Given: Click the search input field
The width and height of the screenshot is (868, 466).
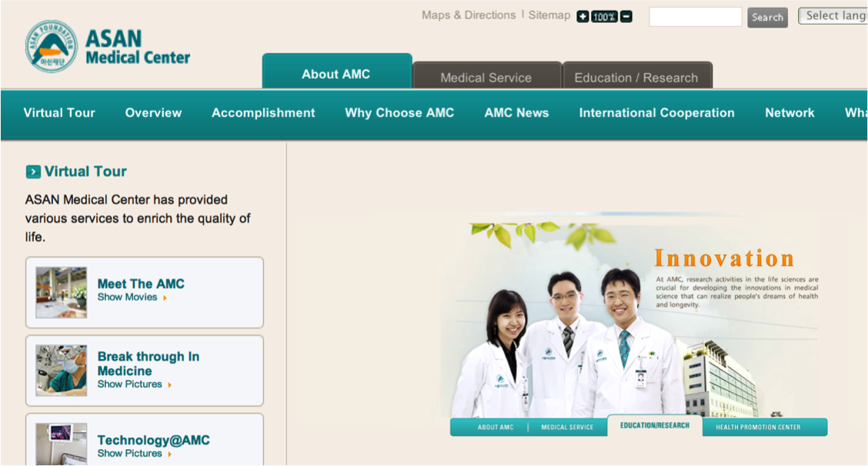Looking at the screenshot, I should tap(696, 17).
